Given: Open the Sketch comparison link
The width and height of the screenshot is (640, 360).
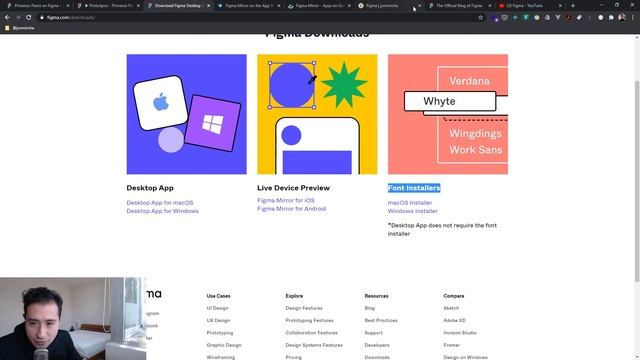Looking at the screenshot, I should coord(451,308).
